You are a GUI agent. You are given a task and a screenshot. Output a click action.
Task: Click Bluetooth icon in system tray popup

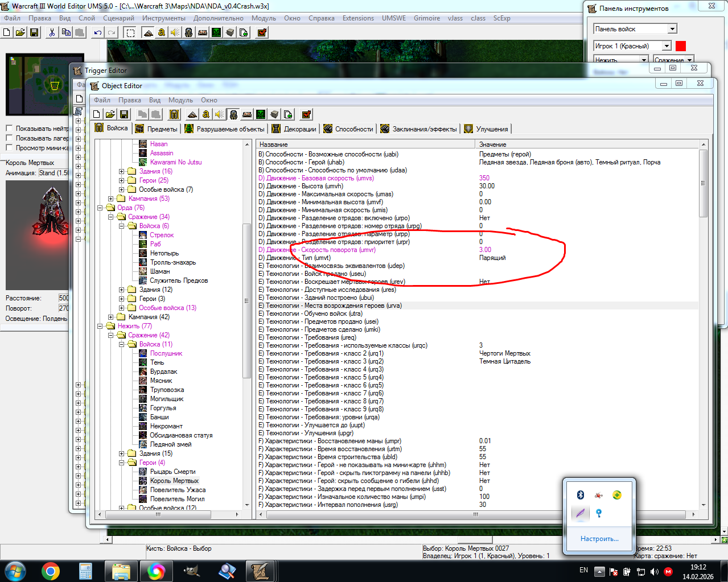coord(581,495)
